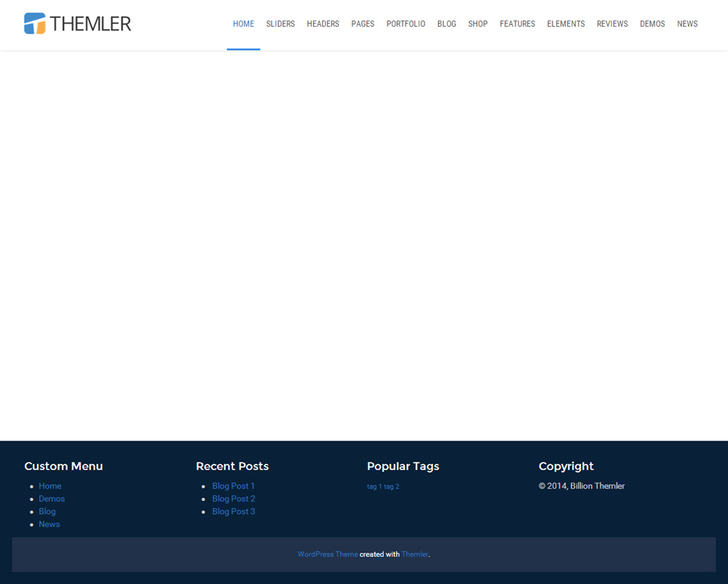Click the THEMLER logo text
The width and height of the screenshot is (728, 584).
(x=90, y=24)
